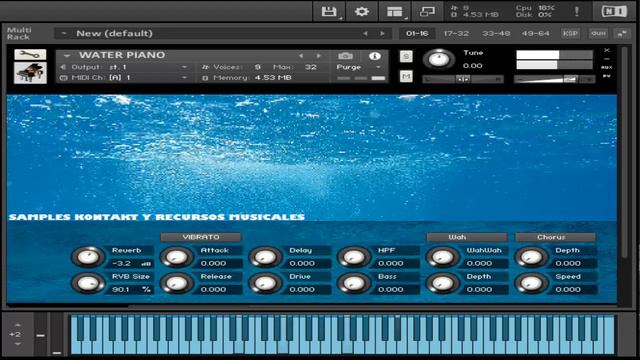640x360 pixels.
Task: Toggle the VIBRATO button
Action: [x=201, y=237]
